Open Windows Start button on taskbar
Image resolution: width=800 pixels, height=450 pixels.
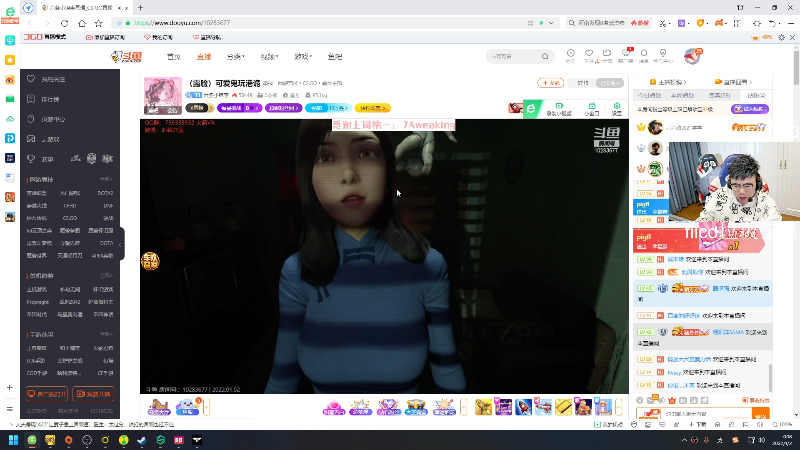(x=13, y=440)
